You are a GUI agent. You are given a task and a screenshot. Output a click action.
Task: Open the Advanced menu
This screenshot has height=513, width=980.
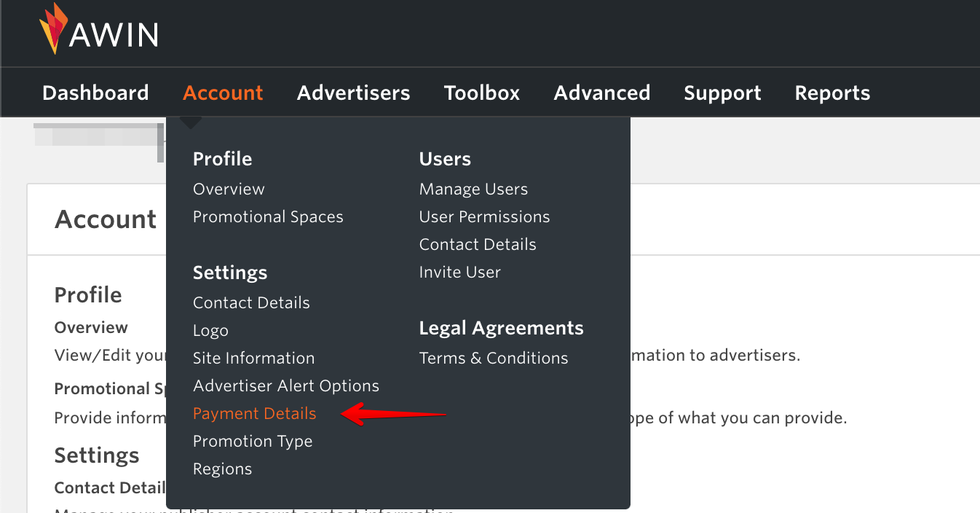pos(602,93)
